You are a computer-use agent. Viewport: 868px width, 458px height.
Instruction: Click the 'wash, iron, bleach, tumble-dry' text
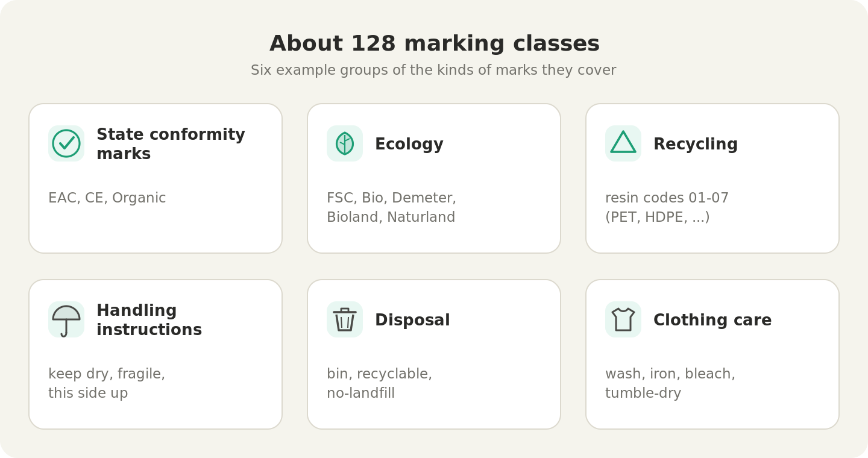670,383
